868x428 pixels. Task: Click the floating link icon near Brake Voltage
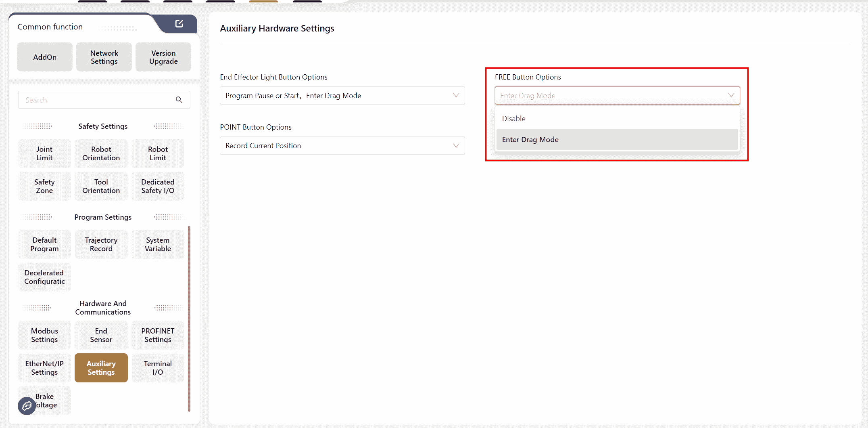pos(27,406)
